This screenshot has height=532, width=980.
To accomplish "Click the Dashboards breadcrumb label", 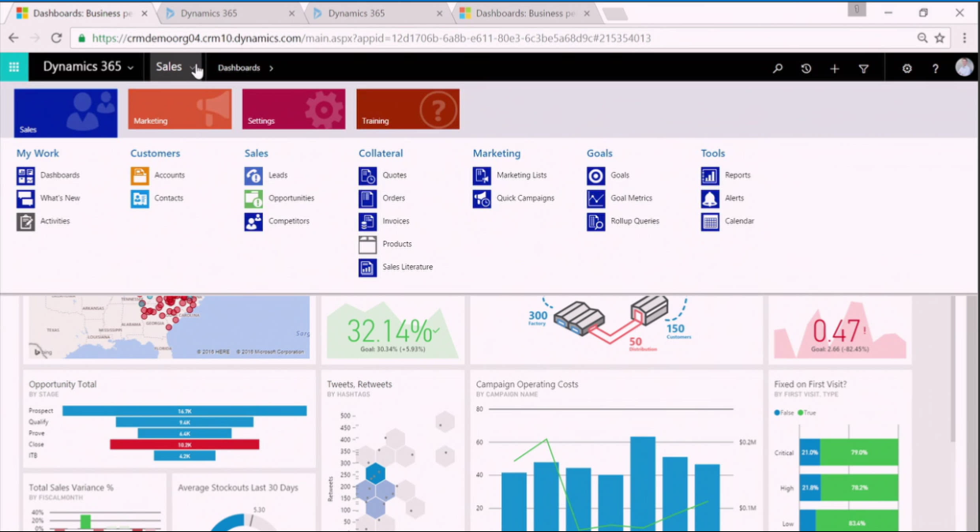I will [238, 68].
